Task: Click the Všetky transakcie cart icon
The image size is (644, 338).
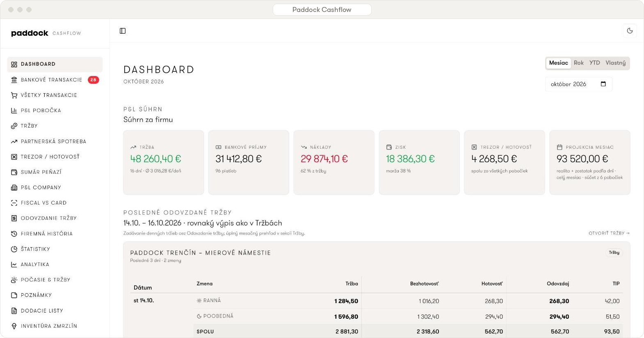Action: [x=14, y=95]
